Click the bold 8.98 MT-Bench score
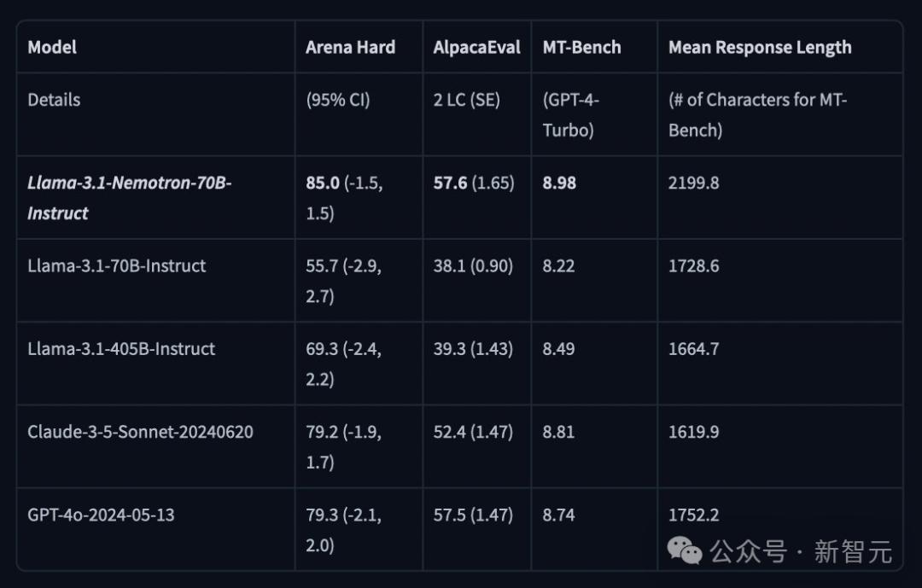 559,183
